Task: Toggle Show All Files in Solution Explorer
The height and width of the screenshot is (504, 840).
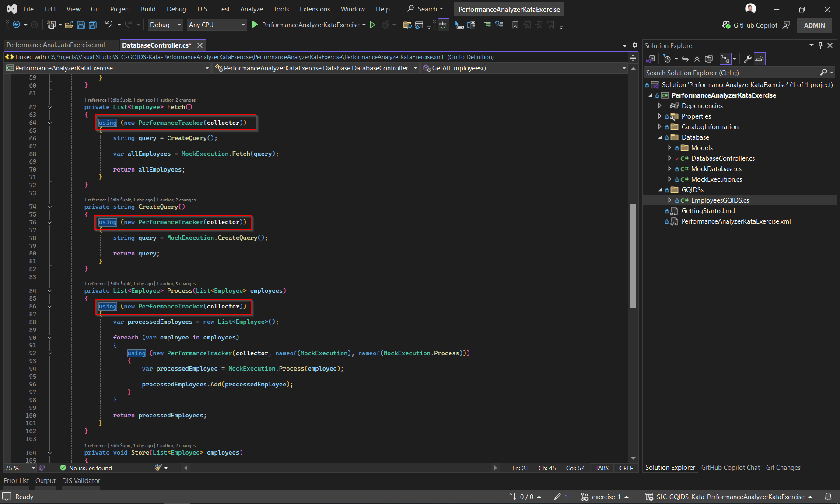Action: (709, 59)
